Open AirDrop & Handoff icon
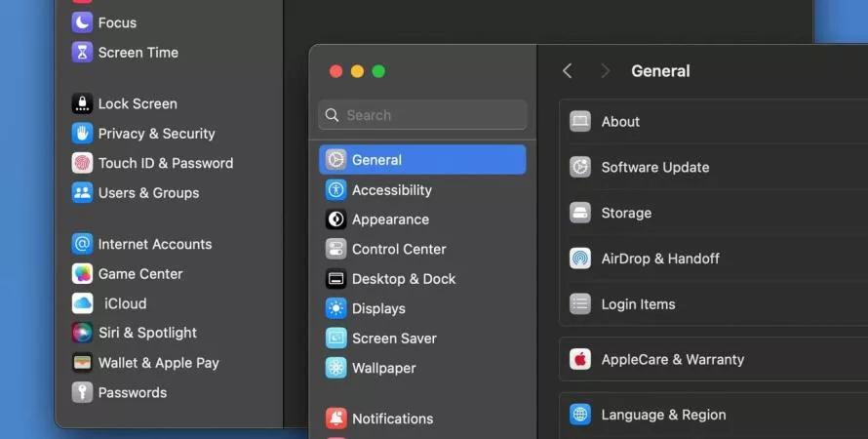 [x=580, y=259]
